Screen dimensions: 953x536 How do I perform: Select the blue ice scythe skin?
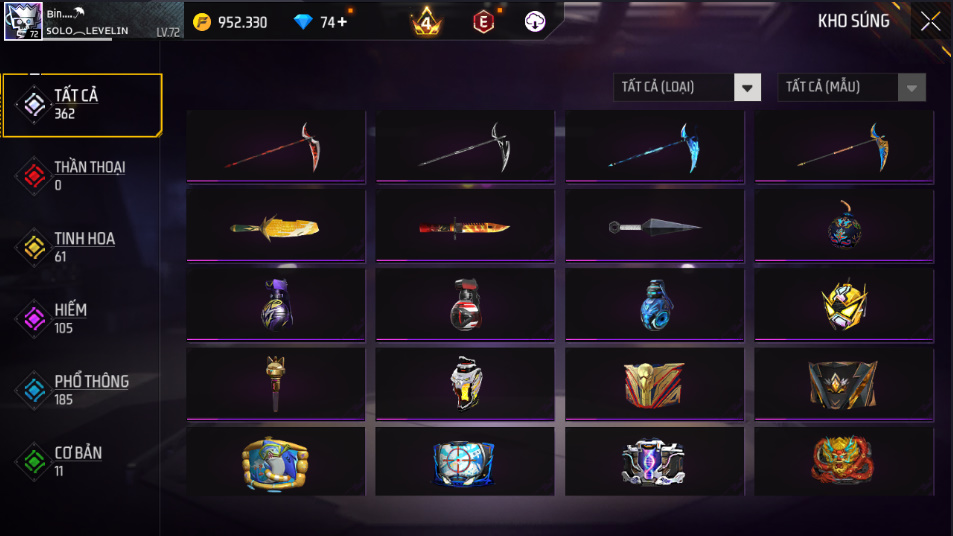tap(655, 146)
